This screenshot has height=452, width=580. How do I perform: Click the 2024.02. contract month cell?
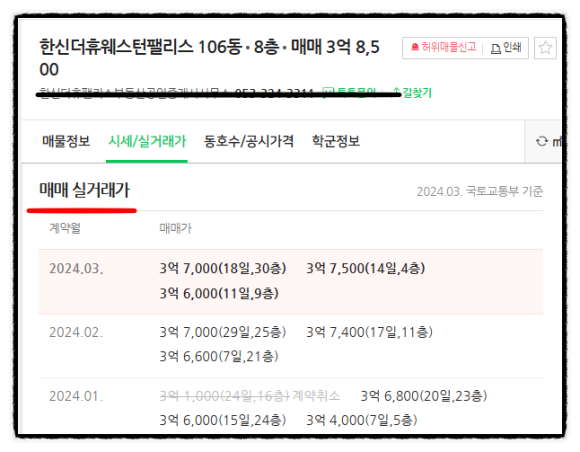pyautogui.click(x=76, y=333)
